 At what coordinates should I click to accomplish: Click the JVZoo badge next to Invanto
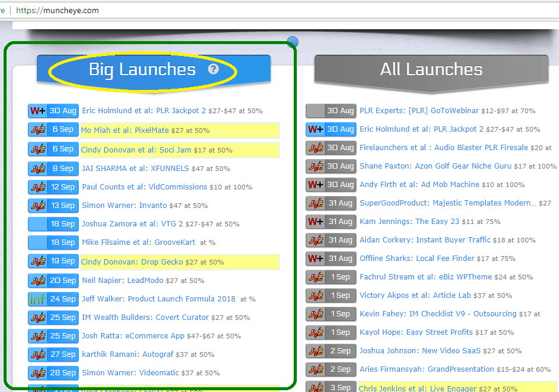point(38,206)
